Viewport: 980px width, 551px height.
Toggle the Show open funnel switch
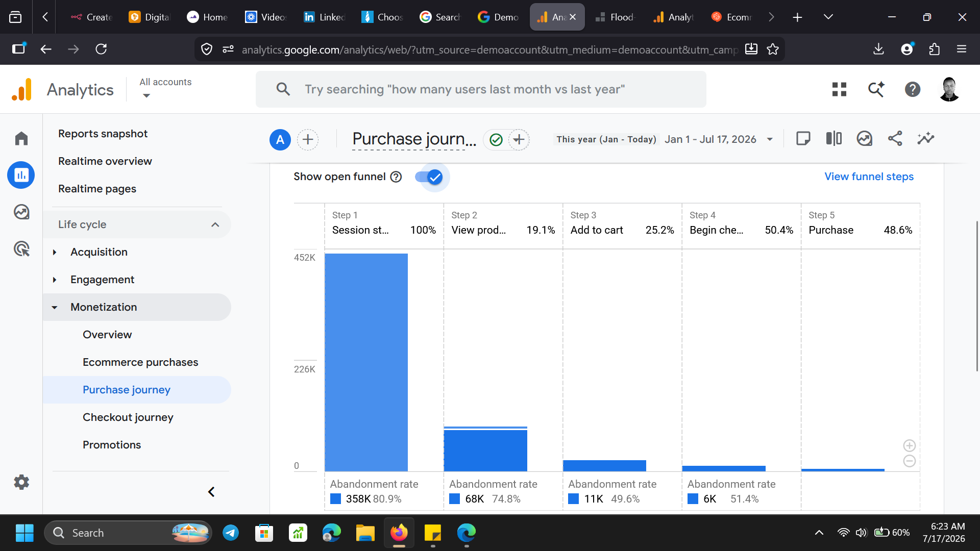click(x=430, y=177)
